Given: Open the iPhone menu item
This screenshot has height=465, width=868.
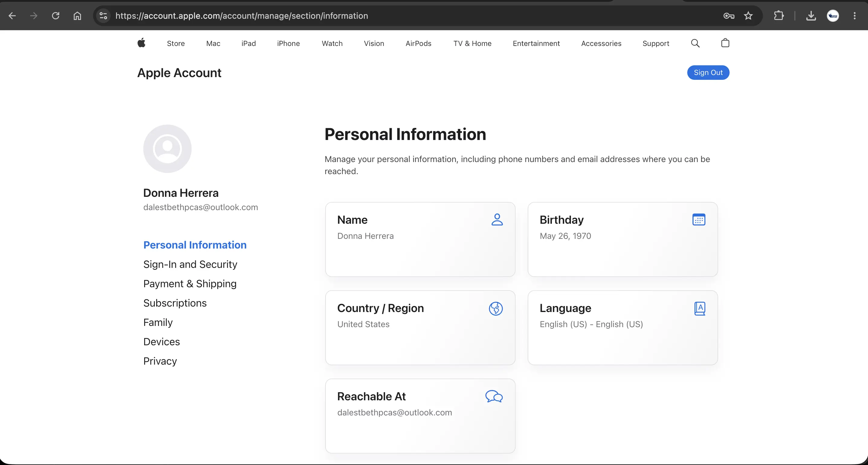Looking at the screenshot, I should click(288, 44).
